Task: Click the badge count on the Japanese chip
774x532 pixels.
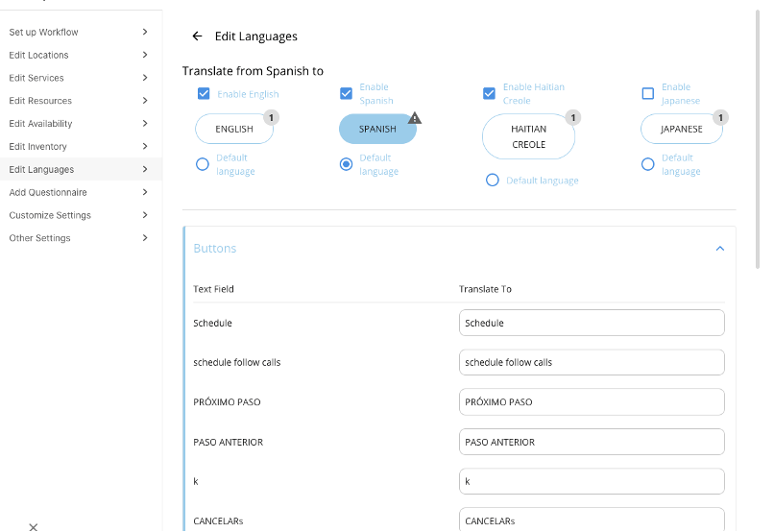Action: (720, 117)
